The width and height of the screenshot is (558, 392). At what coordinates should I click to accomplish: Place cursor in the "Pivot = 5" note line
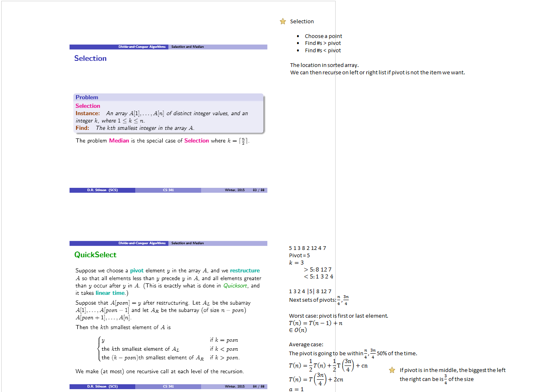299,256
